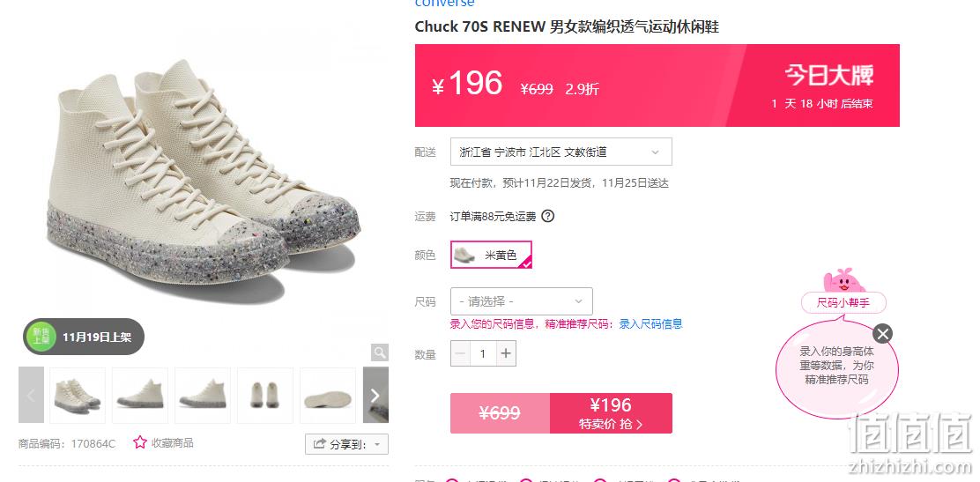The height and width of the screenshot is (482, 980).
Task: Expand the 分享到 share dropdown
Action: [x=347, y=444]
